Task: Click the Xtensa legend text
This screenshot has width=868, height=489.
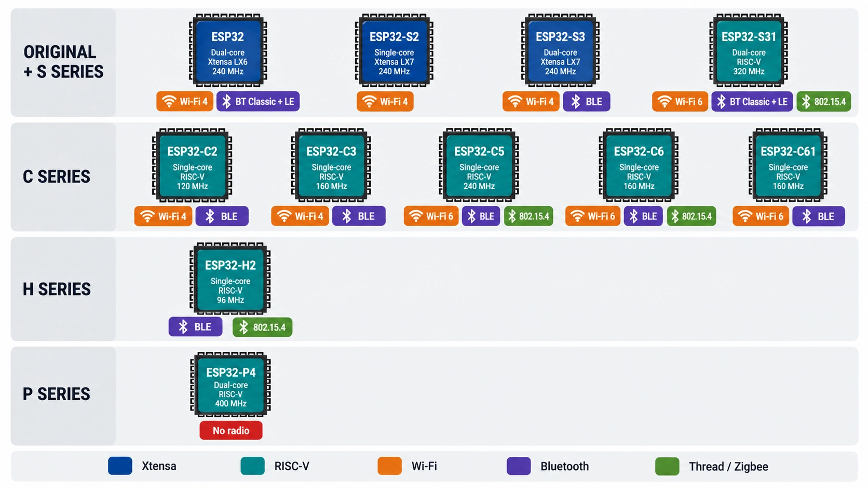Action: [x=159, y=466]
